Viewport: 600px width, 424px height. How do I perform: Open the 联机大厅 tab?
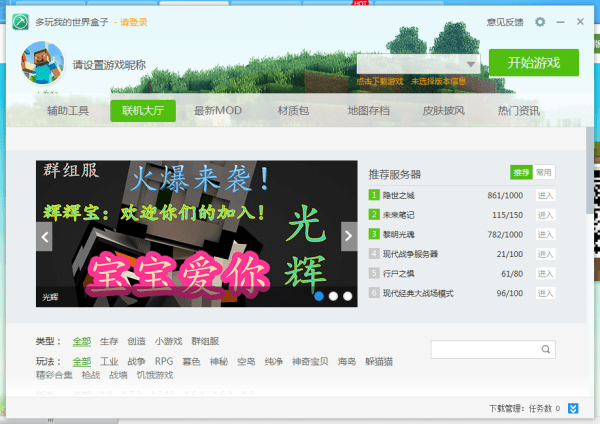point(143,111)
